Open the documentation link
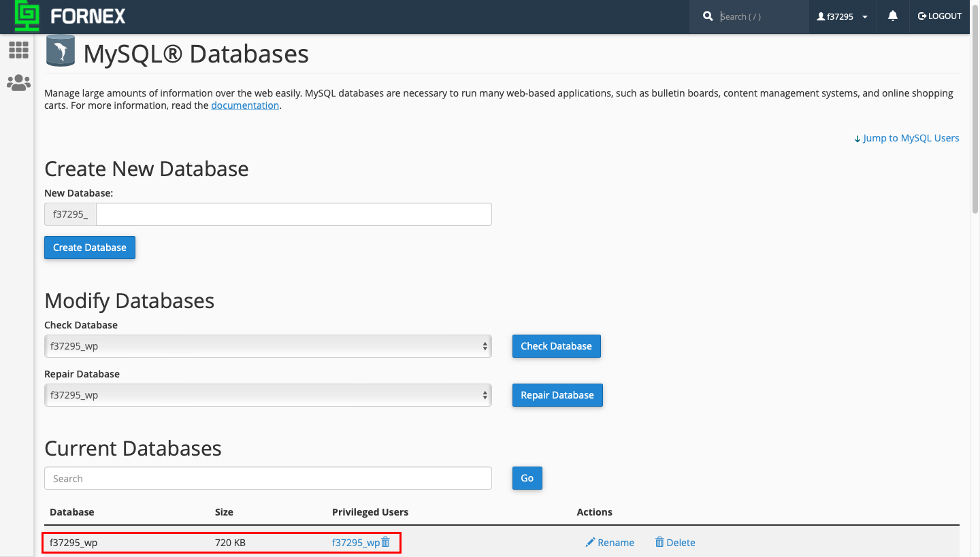The width and height of the screenshot is (980, 557). pyautogui.click(x=245, y=105)
